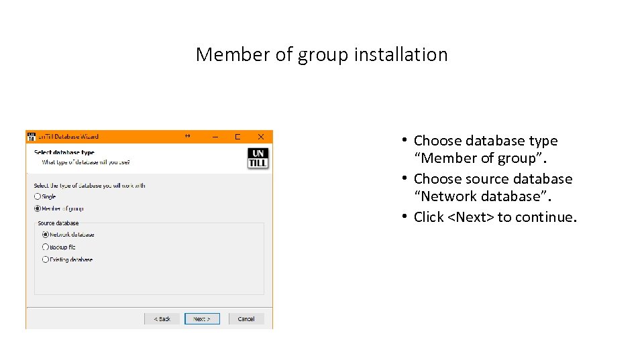Click the double-arrow icon in the title bar
644x362 pixels.
[187, 136]
